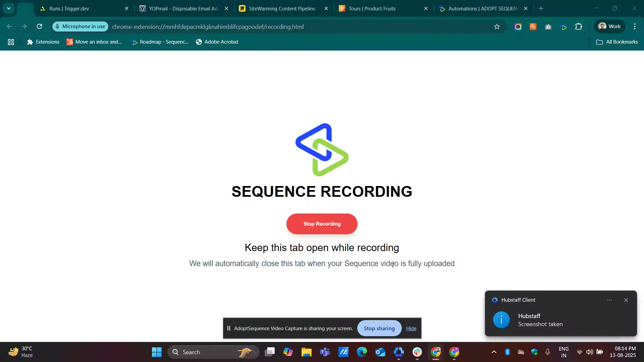Screen dimensions: 644x362
Task: Switch to the SiteWarming Content Pipeline tab
Action: click(282, 8)
